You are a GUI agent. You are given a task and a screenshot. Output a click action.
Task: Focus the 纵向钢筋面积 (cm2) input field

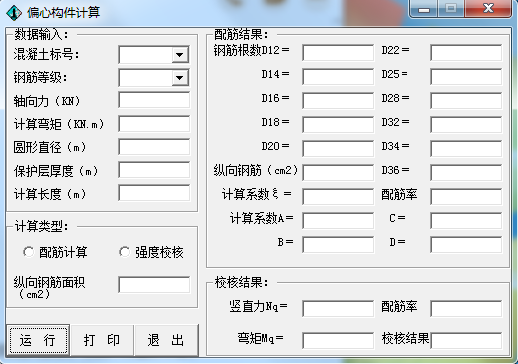pos(154,285)
